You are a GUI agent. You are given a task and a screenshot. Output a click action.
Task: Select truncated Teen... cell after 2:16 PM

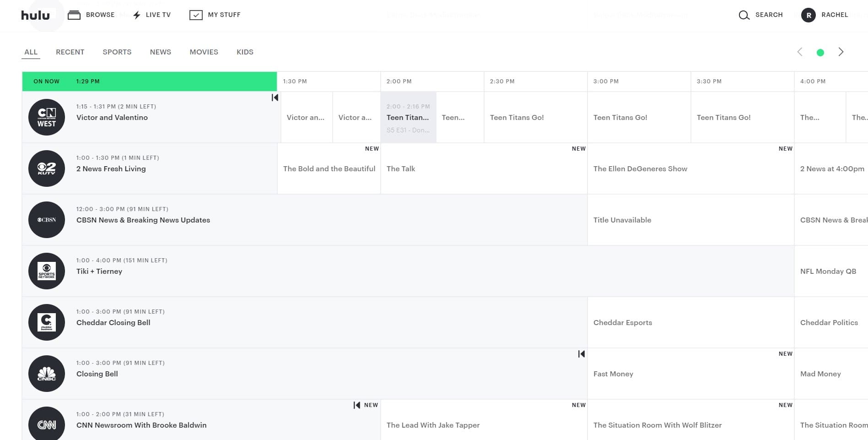460,117
